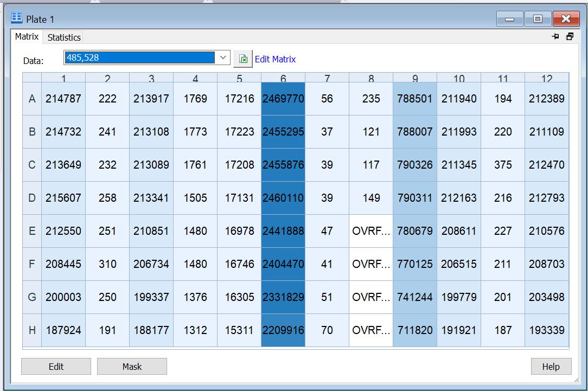Maximize the Plate 1 window
588x391 pixels.
click(538, 19)
